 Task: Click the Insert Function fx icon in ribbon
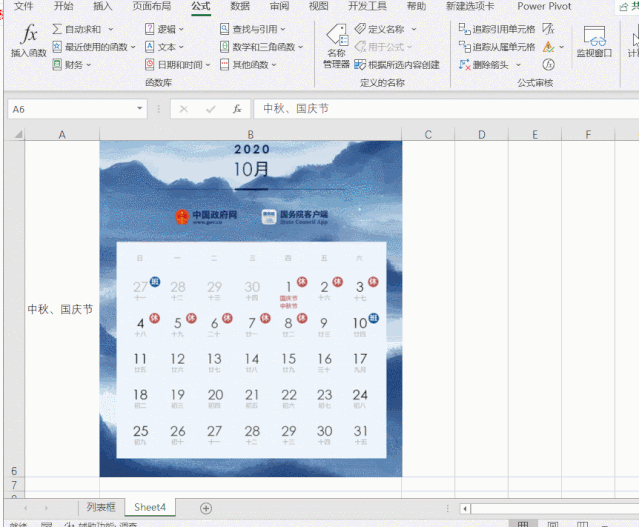[29, 34]
